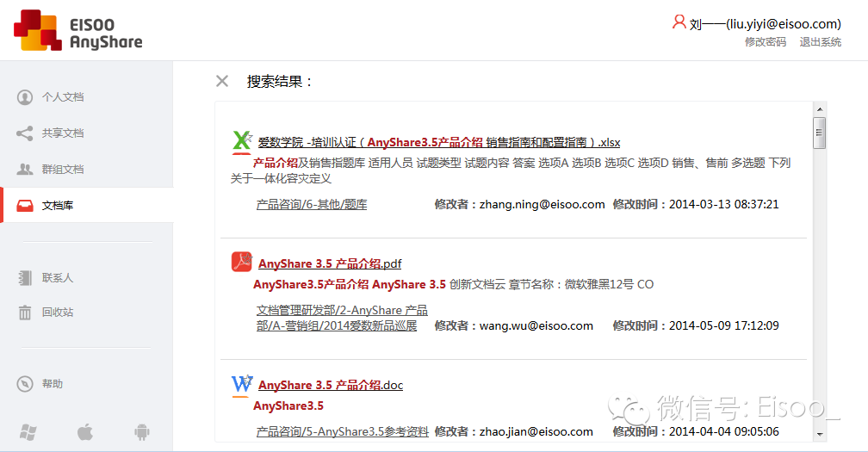The height and width of the screenshot is (452, 868).
Task: Click username 刘一一(liu.yiyi@eisoo.com)
Action: 765,24
